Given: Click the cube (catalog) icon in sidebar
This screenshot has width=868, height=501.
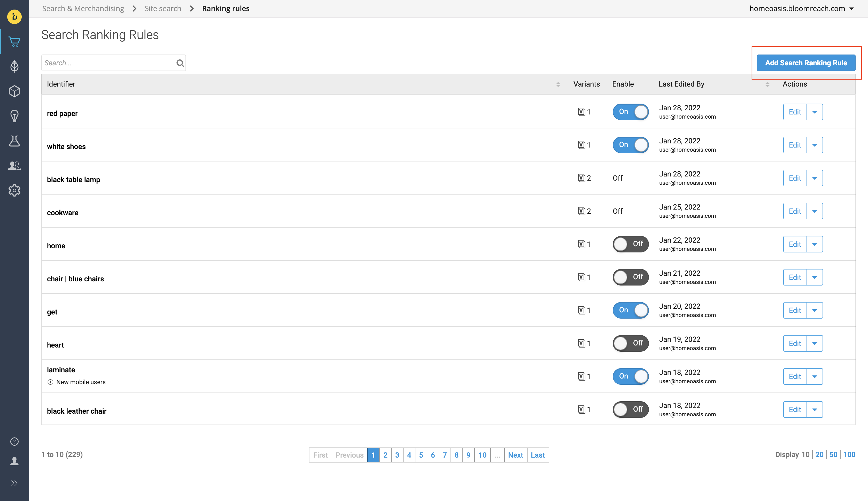Looking at the screenshot, I should 14,91.
